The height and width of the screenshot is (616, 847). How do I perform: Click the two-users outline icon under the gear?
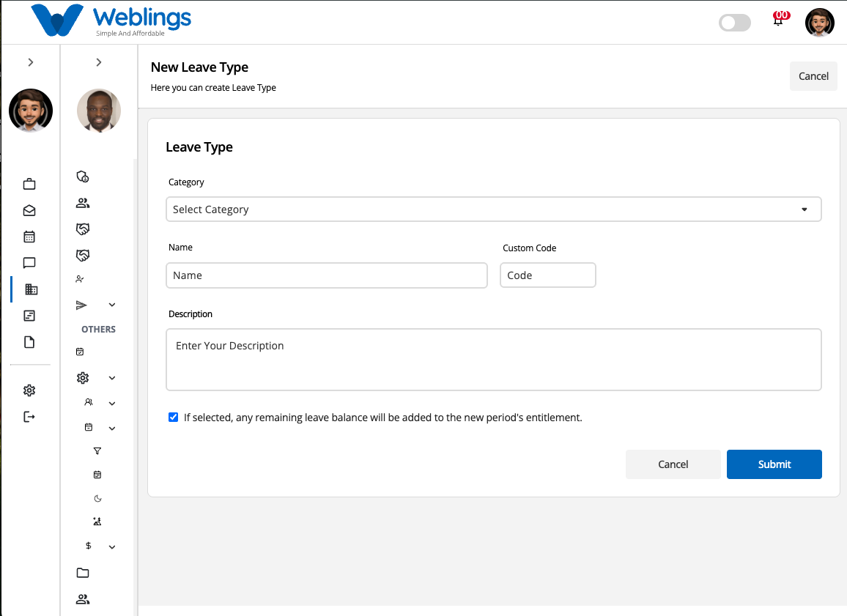[x=89, y=402]
